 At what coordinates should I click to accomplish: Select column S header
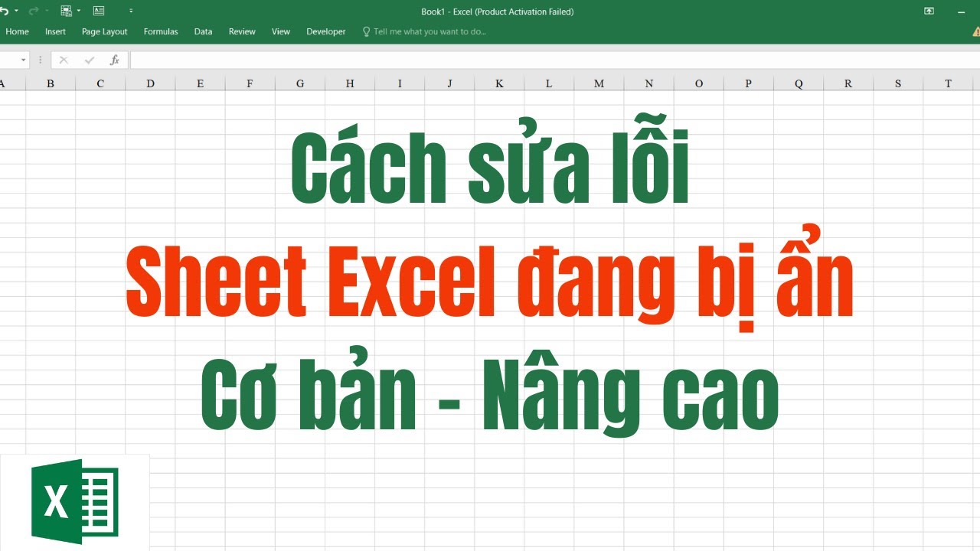[898, 83]
